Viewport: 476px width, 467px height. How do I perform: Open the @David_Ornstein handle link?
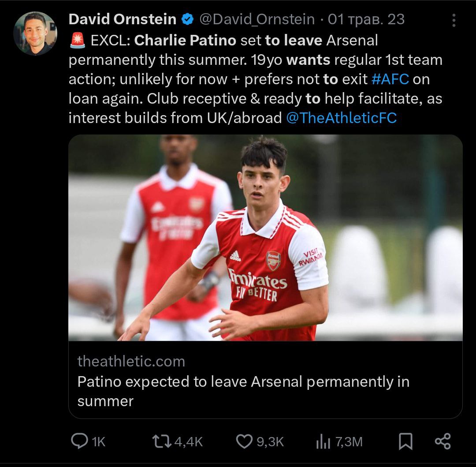point(257,19)
